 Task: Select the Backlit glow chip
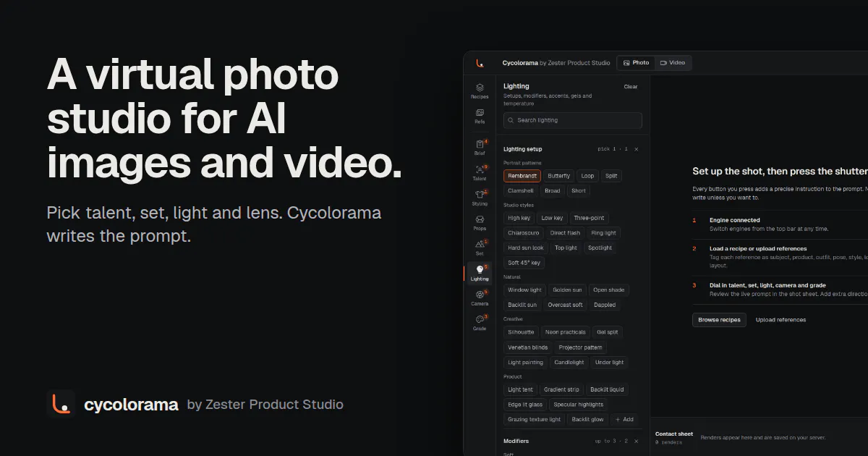[588, 419]
